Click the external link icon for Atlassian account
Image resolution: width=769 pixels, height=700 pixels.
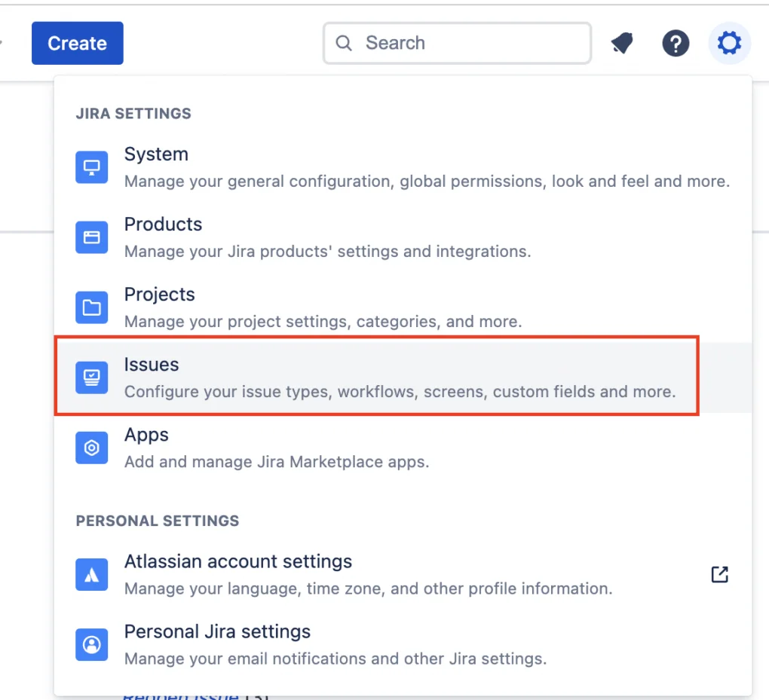pos(719,574)
